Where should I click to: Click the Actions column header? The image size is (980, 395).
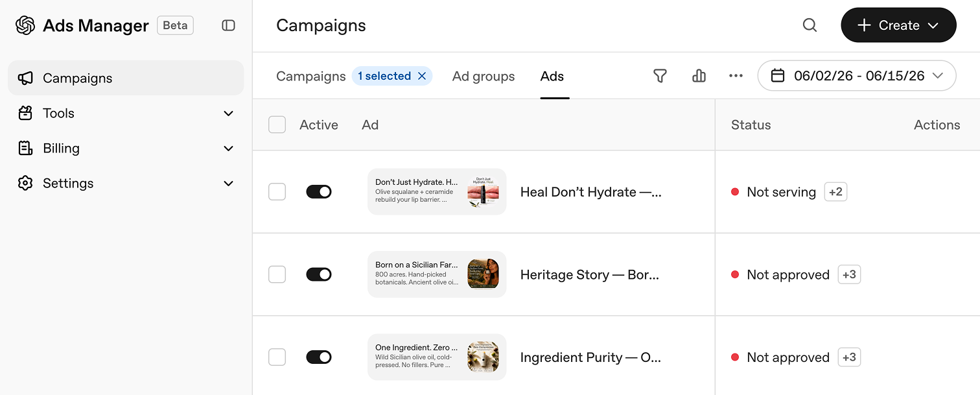point(937,125)
